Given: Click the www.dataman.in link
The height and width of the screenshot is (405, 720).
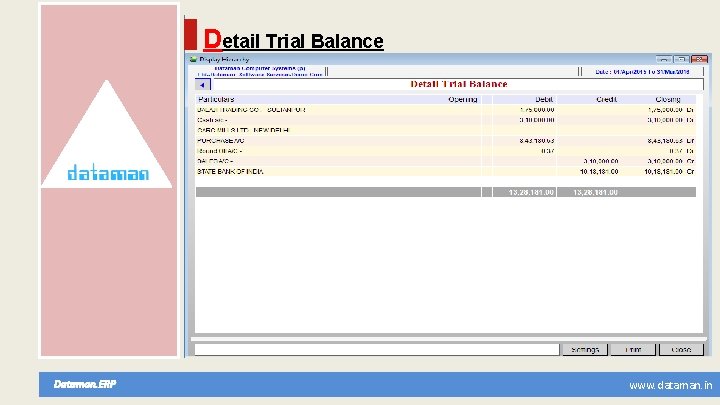Looking at the screenshot, I should 670,385.
